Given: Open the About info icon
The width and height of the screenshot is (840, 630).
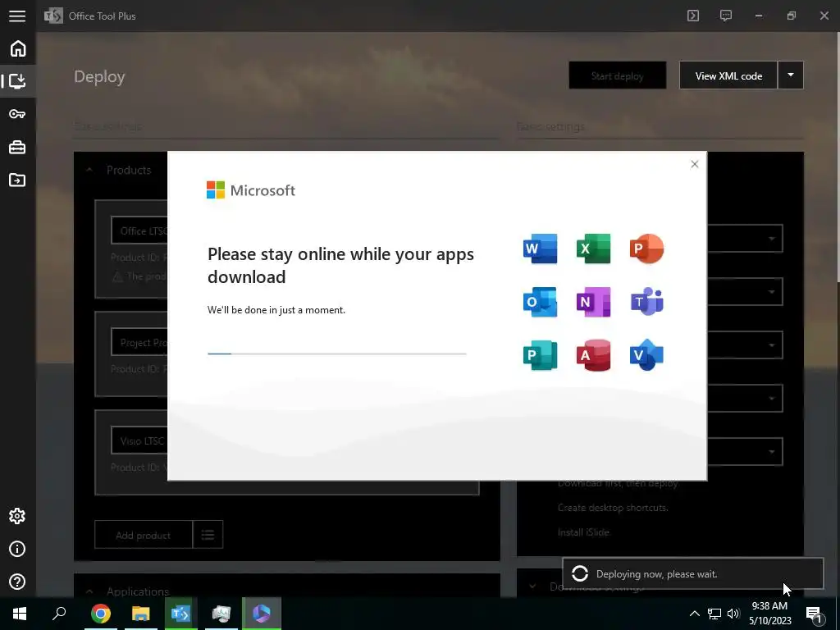Looking at the screenshot, I should [17, 549].
